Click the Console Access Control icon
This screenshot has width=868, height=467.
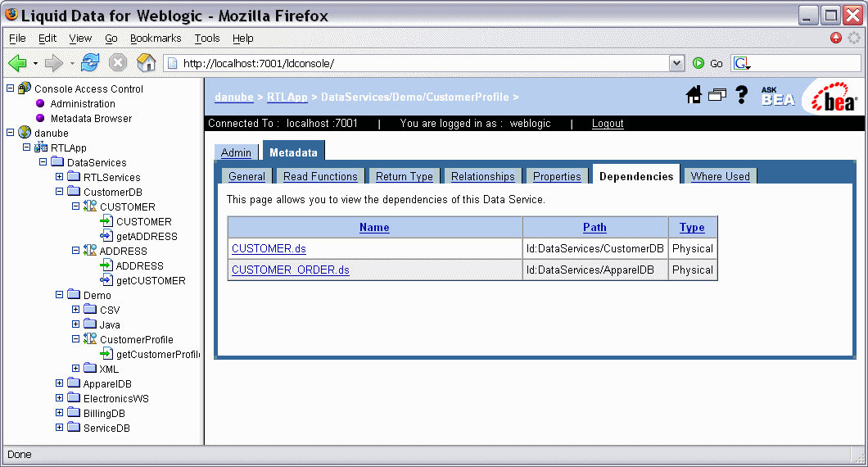point(25,88)
